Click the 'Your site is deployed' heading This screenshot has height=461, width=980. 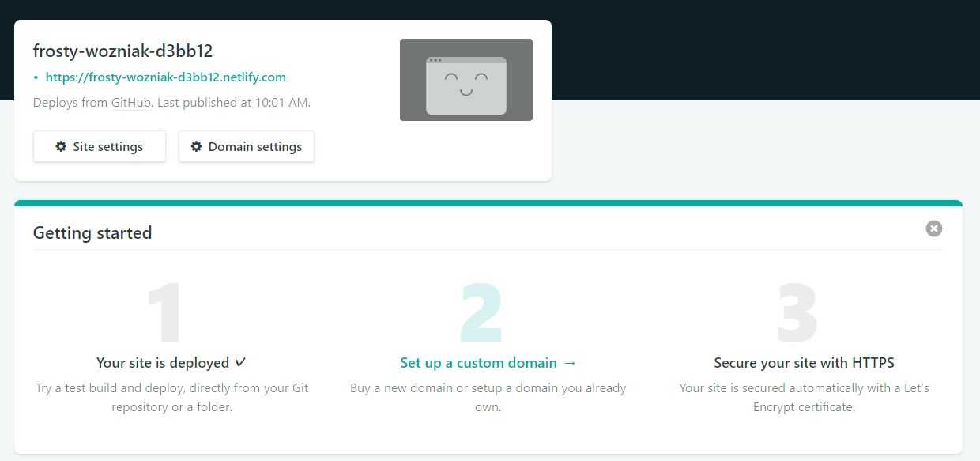click(x=163, y=363)
